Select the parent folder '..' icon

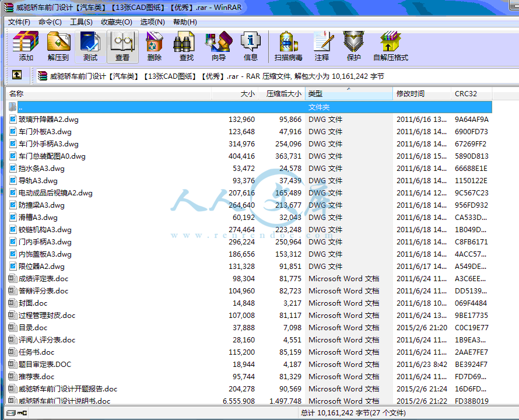[13, 107]
